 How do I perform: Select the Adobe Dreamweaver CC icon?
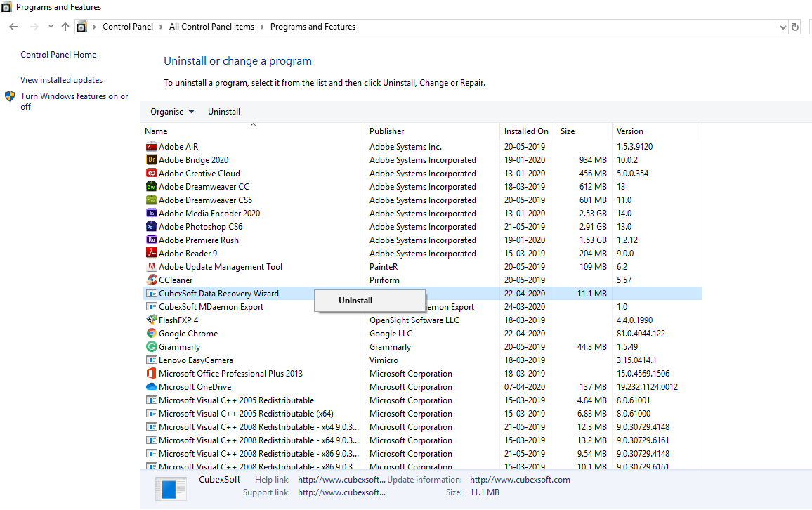(x=151, y=187)
